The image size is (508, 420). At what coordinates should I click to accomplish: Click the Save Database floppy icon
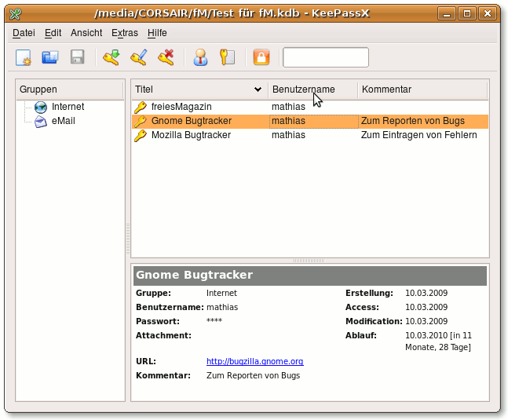pos(78,57)
